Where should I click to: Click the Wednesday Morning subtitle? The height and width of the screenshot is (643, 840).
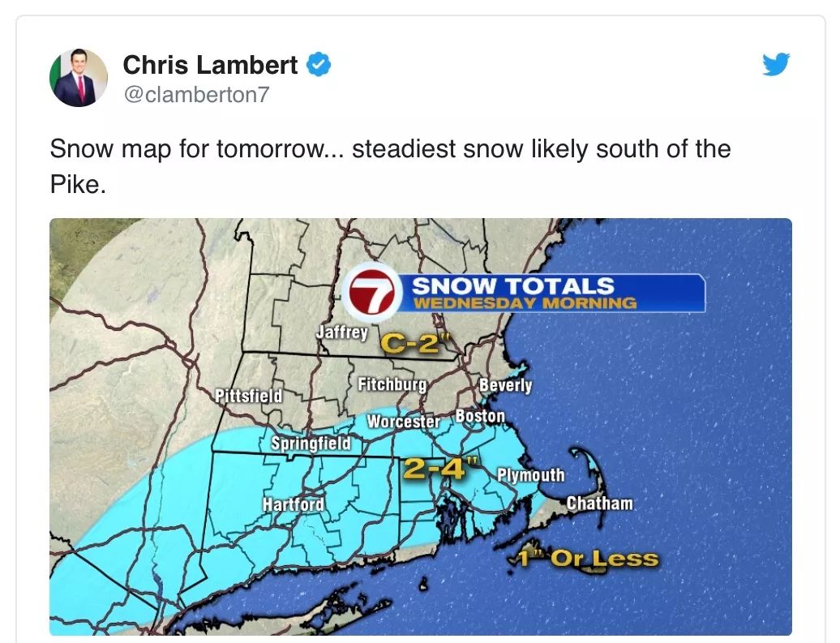point(525,303)
